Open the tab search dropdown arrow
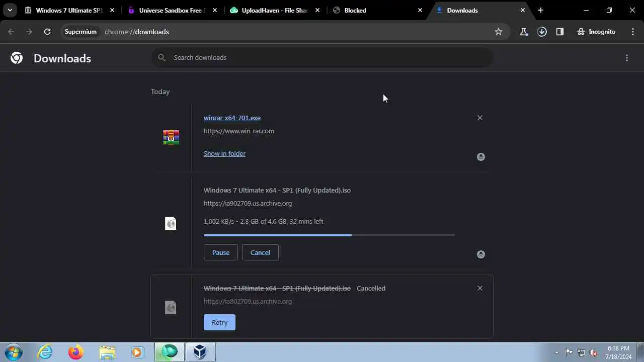The width and height of the screenshot is (644, 362). [10, 10]
